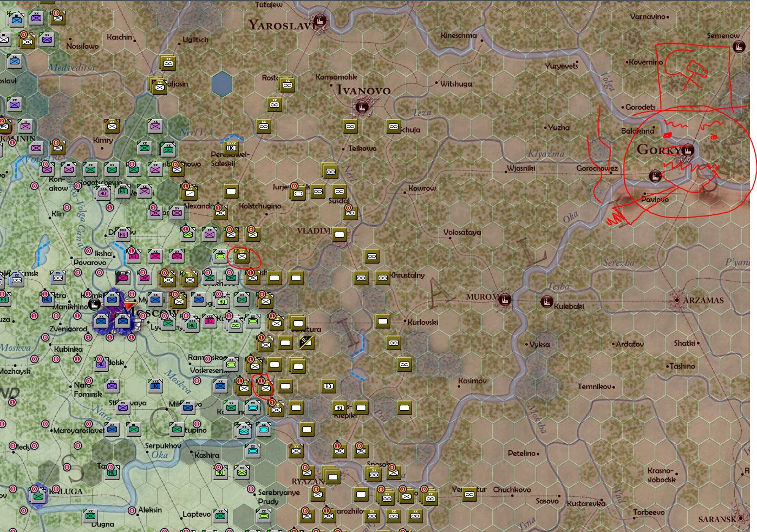757x532 pixels.
Task: Select the green XXX HQ counter near Rogatschewo
Action: click(x=123, y=191)
